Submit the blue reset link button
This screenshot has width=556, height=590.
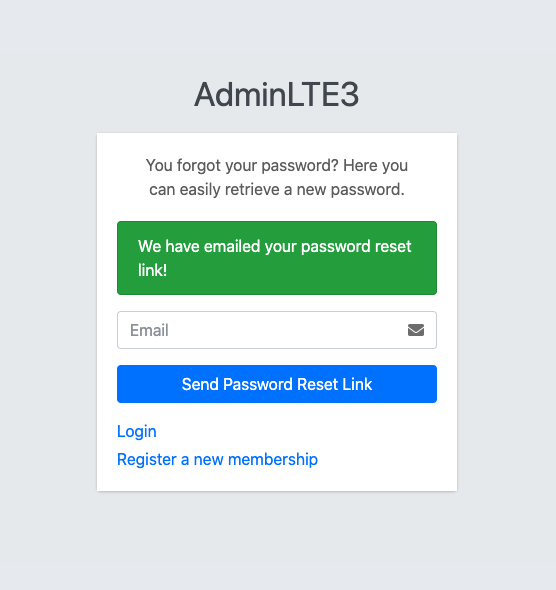click(277, 384)
